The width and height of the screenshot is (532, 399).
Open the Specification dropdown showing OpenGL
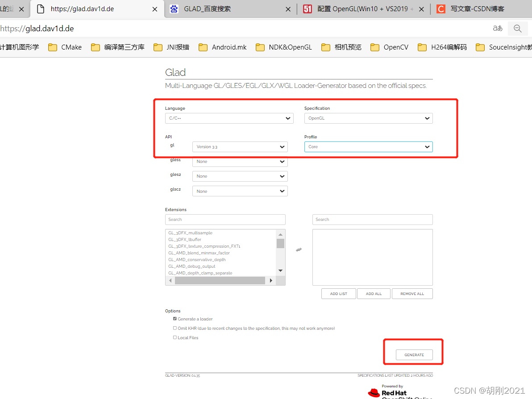[368, 118]
